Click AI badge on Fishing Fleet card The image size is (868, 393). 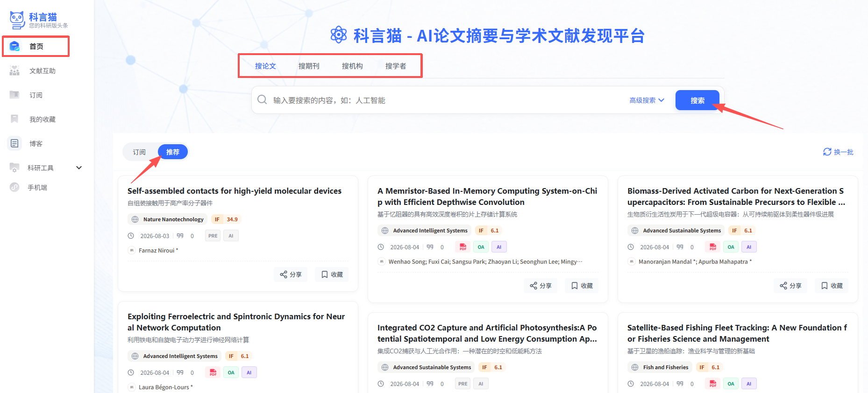coord(748,384)
